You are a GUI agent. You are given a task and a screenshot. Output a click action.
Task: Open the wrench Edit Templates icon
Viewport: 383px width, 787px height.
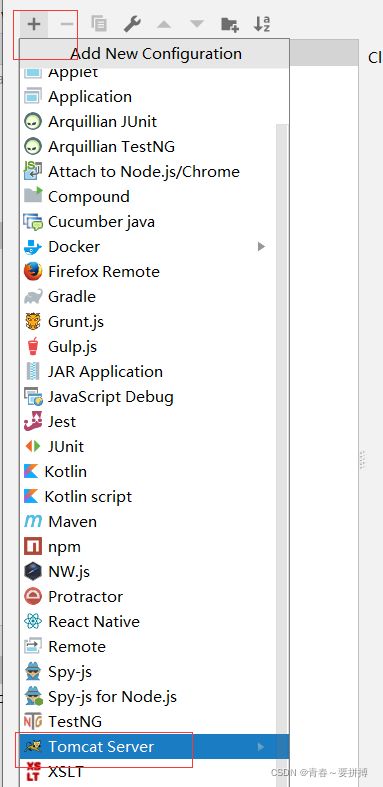click(x=132, y=24)
